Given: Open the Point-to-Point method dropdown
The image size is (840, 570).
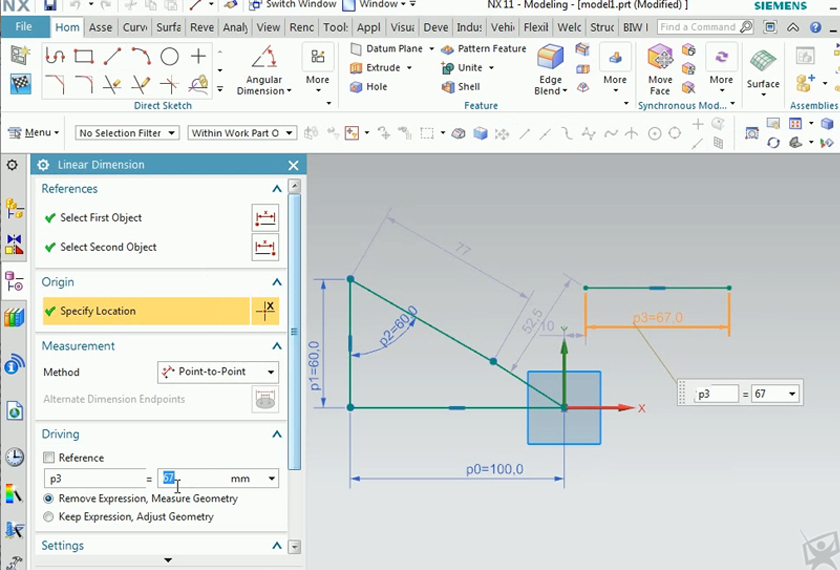Looking at the screenshot, I should [218, 372].
